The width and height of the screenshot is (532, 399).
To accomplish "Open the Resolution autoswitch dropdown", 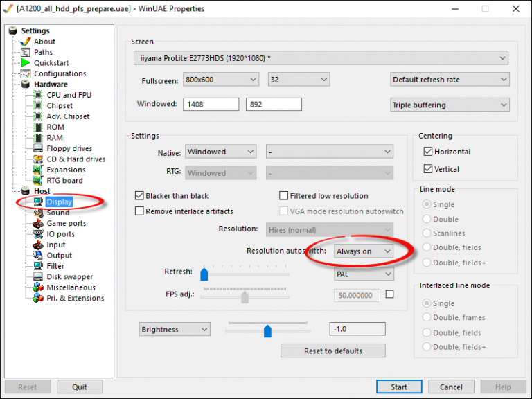I will pyautogui.click(x=364, y=251).
